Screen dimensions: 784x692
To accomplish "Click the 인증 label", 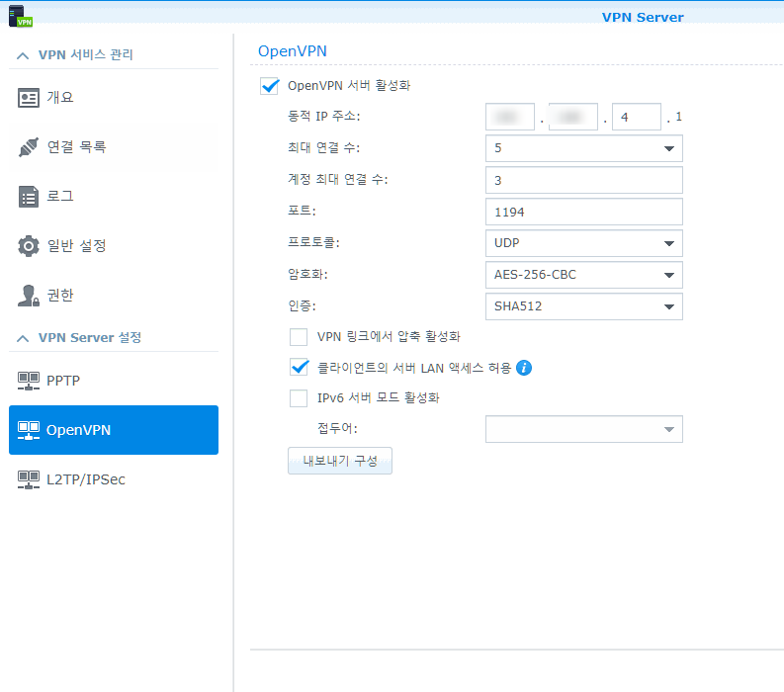I will (302, 305).
